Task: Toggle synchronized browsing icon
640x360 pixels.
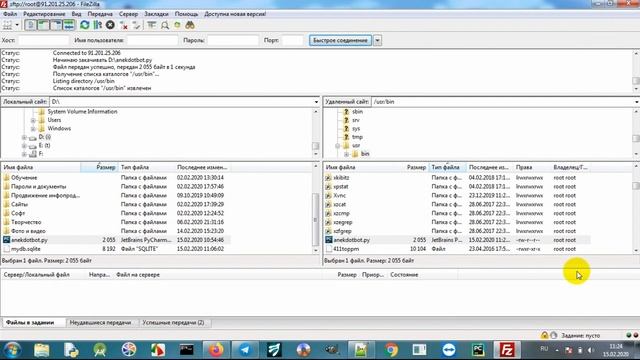Action: [177, 25]
